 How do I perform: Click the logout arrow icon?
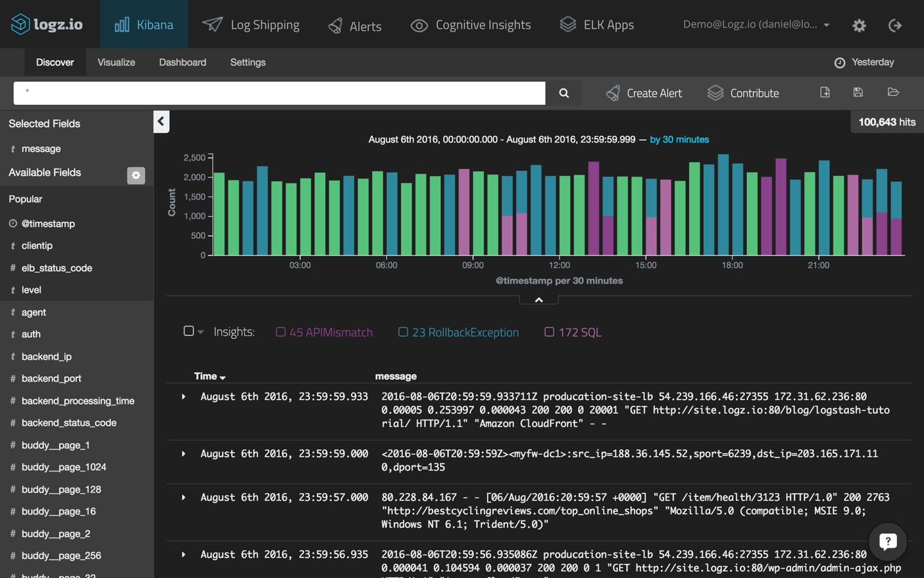click(x=895, y=25)
